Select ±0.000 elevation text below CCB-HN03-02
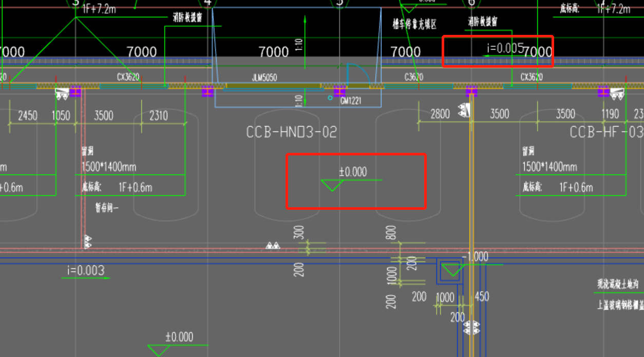The height and width of the screenshot is (357, 644). pos(353,172)
